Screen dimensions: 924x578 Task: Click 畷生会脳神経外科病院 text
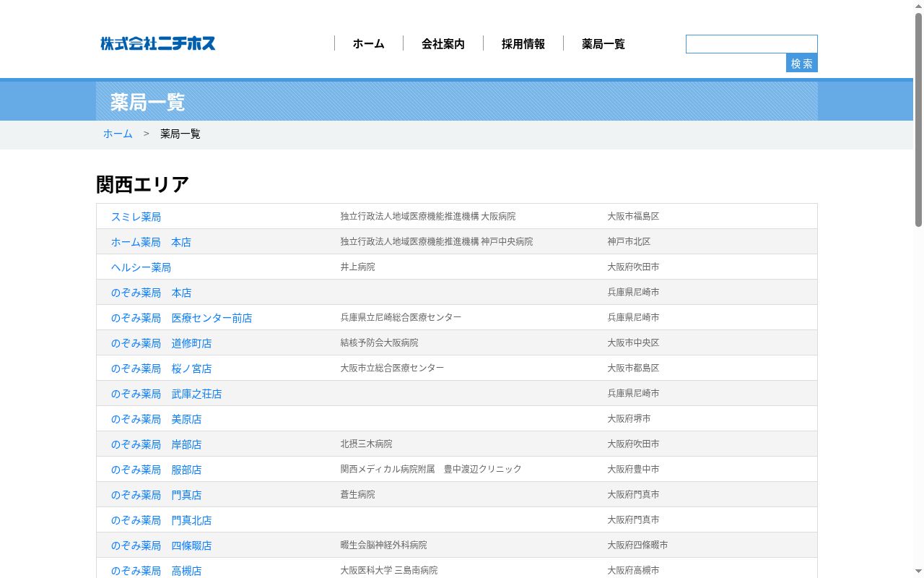(384, 545)
